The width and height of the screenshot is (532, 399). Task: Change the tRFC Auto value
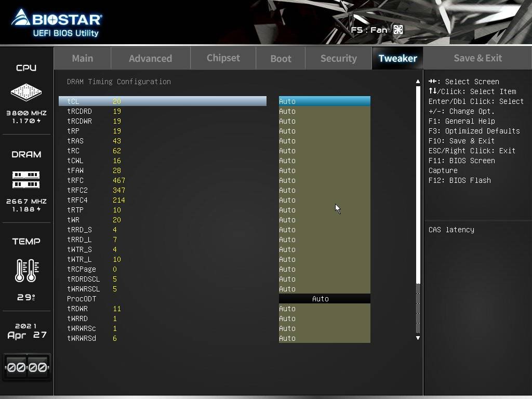pos(324,180)
